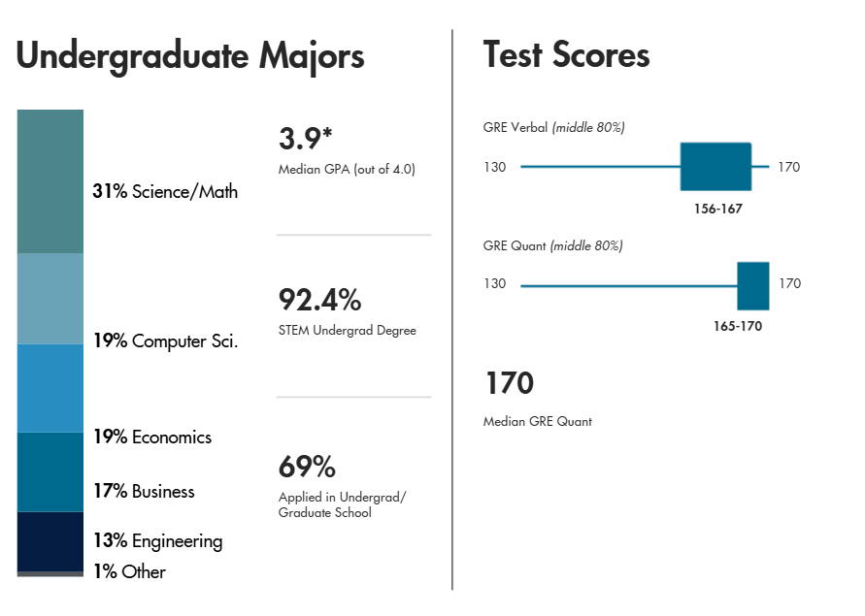
Task: Click the 69% applied statistic
Action: 307,467
